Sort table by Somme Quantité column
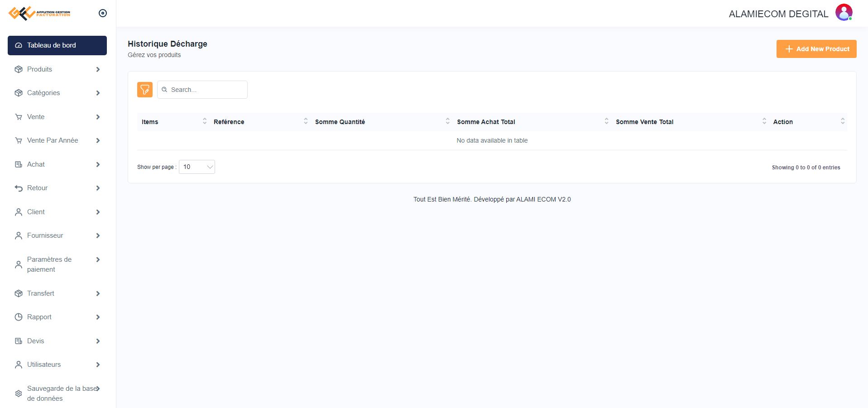868x408 pixels. [340, 122]
